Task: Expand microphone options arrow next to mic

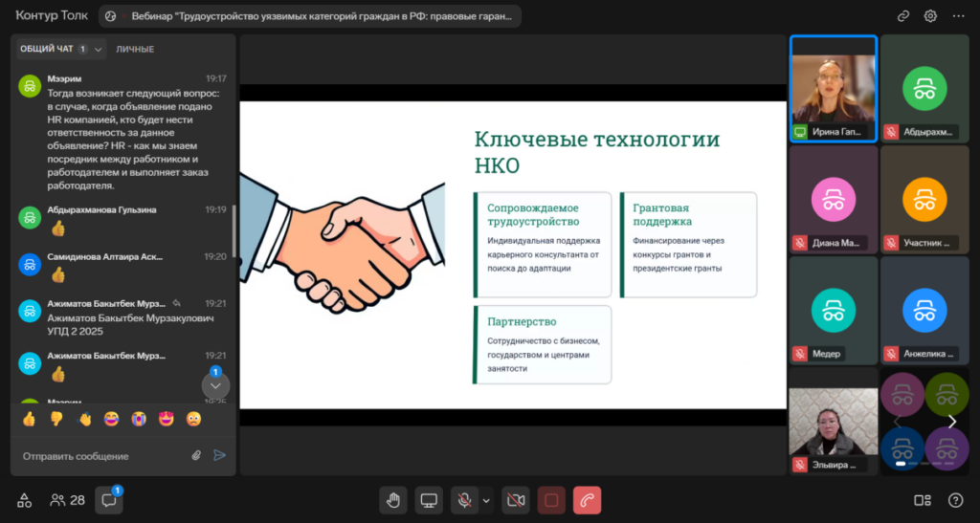Action: click(x=486, y=500)
